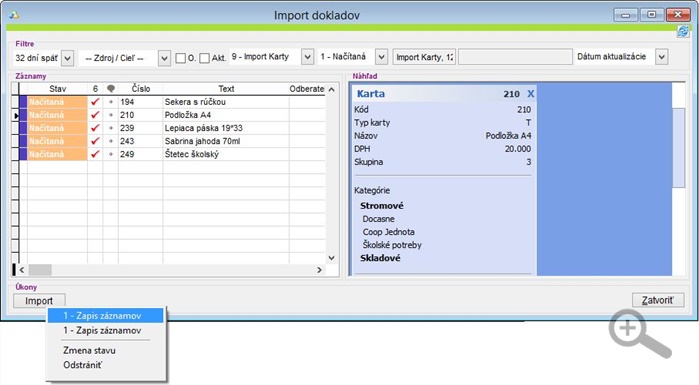The height and width of the screenshot is (385, 699).
Task: Click Školské potreby in the categories
Action: click(392, 245)
